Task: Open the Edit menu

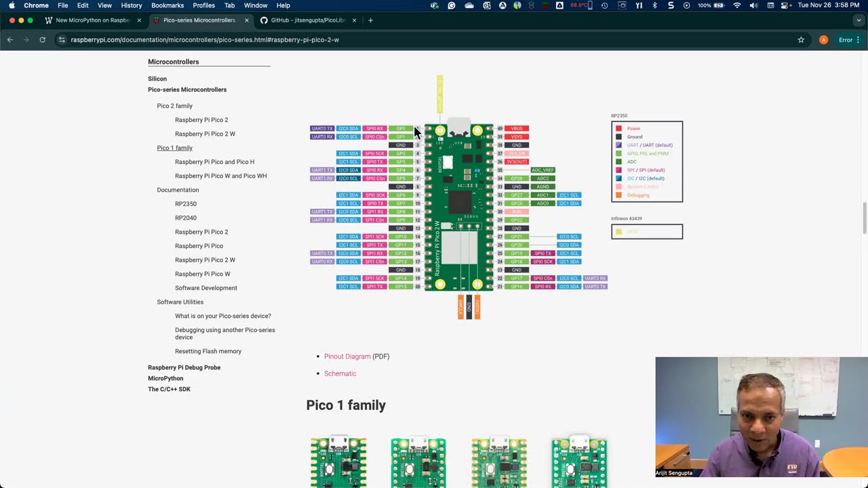Action: click(83, 5)
